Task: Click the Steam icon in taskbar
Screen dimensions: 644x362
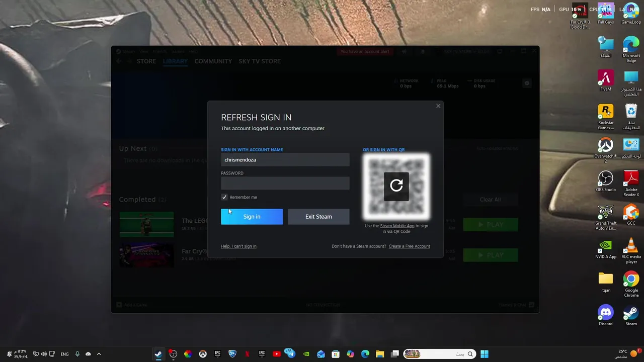Action: 158,354
